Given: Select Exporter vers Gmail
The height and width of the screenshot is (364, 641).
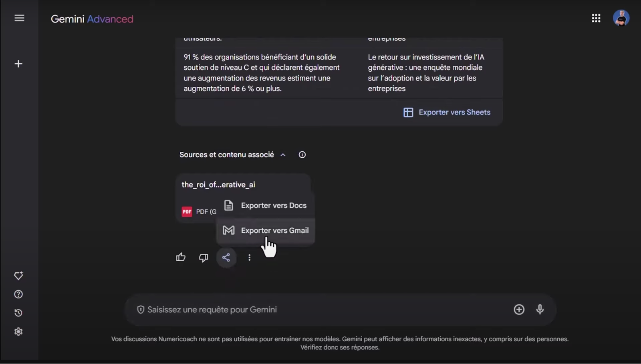Looking at the screenshot, I should (266, 230).
